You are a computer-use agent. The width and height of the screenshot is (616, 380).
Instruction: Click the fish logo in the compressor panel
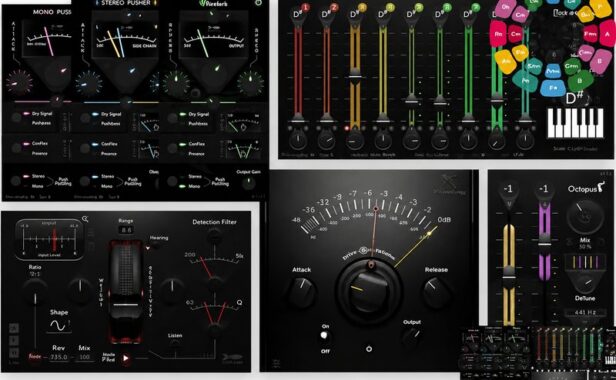pos(232,358)
